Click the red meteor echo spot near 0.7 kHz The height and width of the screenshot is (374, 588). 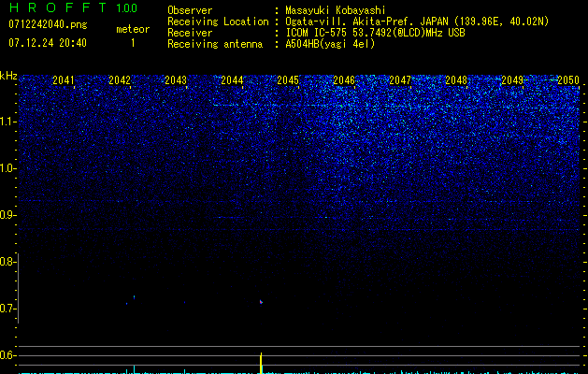click(x=261, y=302)
